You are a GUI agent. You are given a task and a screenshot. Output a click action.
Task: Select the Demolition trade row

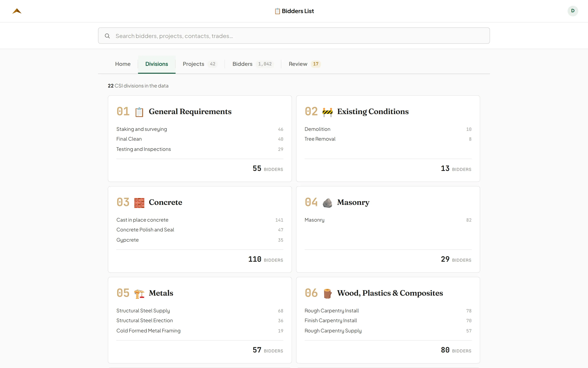tap(388, 129)
